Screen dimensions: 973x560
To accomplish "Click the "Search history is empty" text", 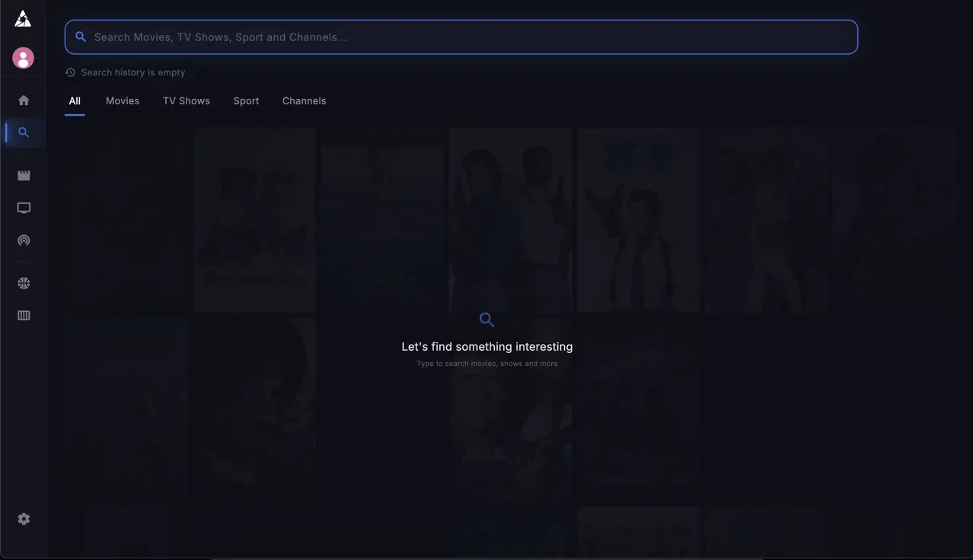I will pos(133,72).
